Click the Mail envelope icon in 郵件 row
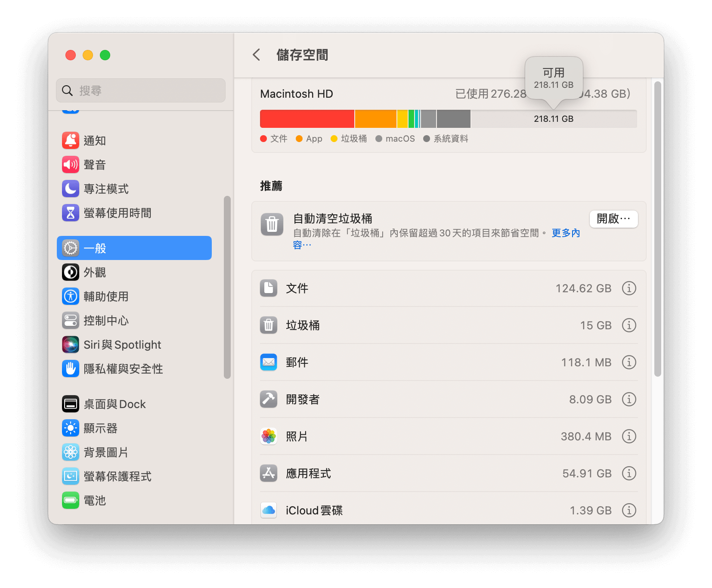The width and height of the screenshot is (712, 588). [x=269, y=362]
